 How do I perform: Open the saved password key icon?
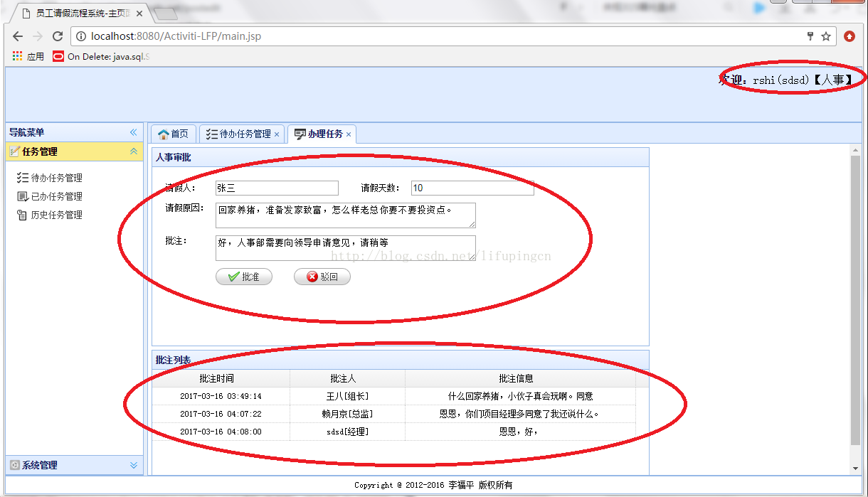pyautogui.click(x=810, y=36)
